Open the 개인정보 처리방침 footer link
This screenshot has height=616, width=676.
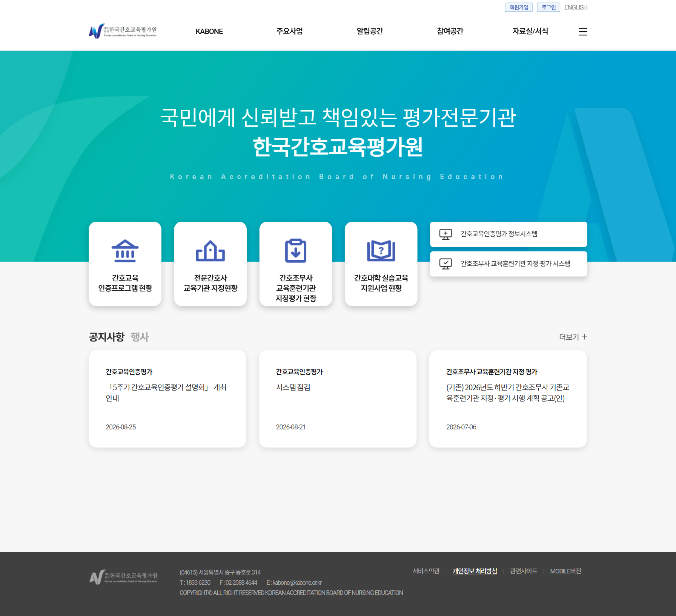pos(475,571)
